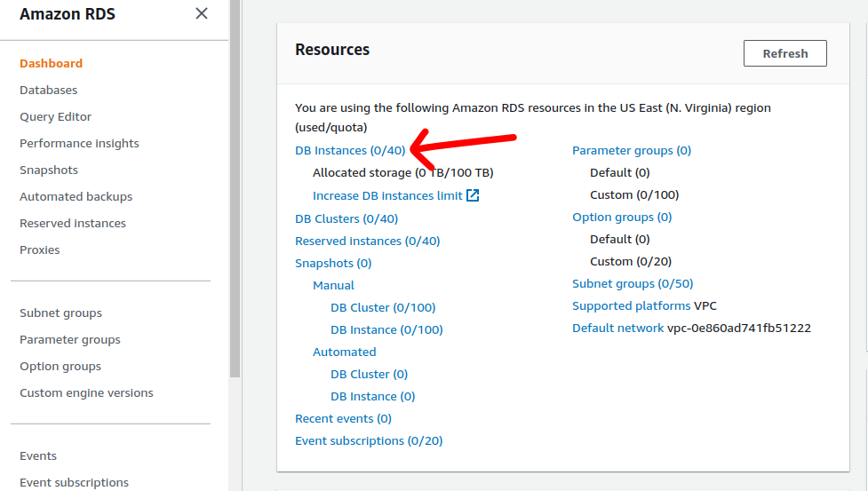Select the vpc-0e860ad741fb51222 network ID text

(x=739, y=328)
